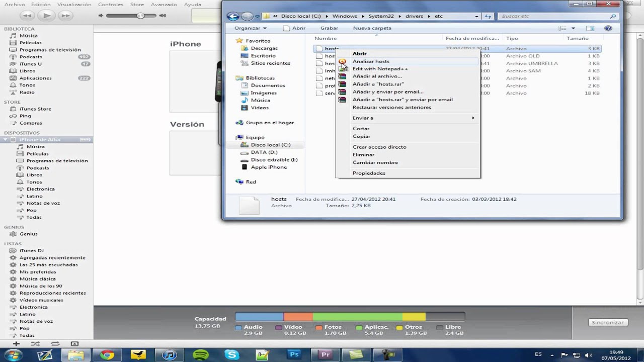The image size is (644, 362).
Task: Open the recent locations dropdown beside the forward arrow
Action: click(257, 16)
